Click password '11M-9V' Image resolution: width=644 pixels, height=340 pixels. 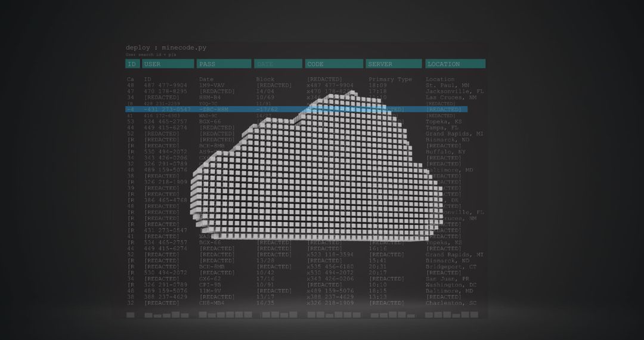pos(210,291)
